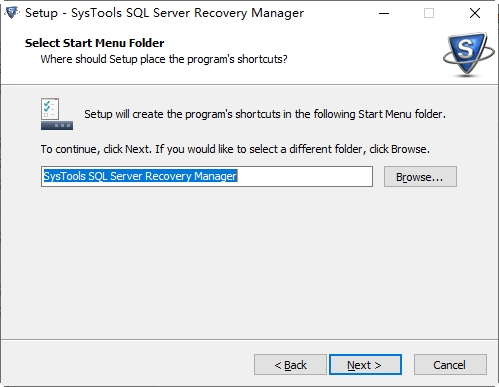Open the Browse folder dialog
499x387 pixels.
pos(420,177)
